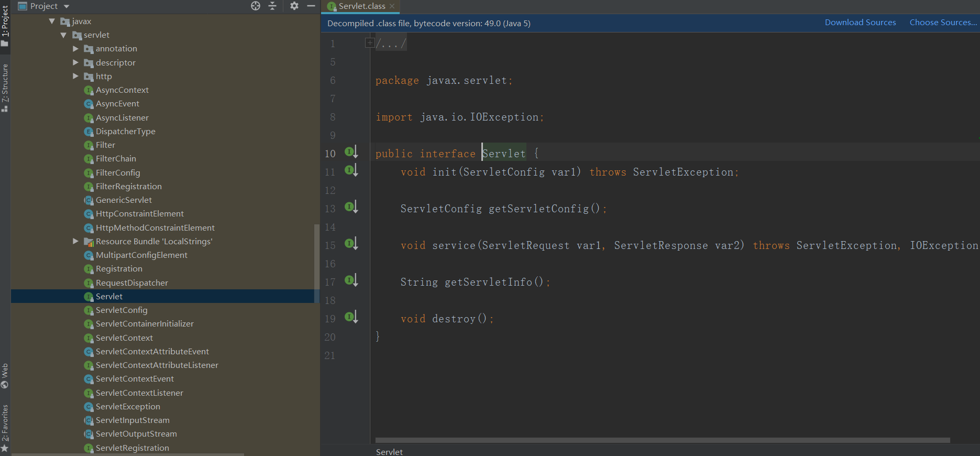
Task: Select ServletContextEvent in tree
Action: point(135,379)
